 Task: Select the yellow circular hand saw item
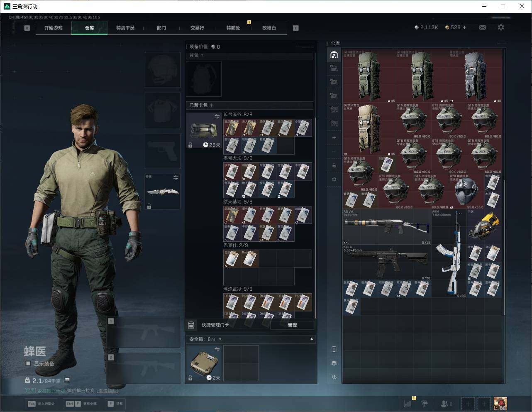[x=484, y=226]
